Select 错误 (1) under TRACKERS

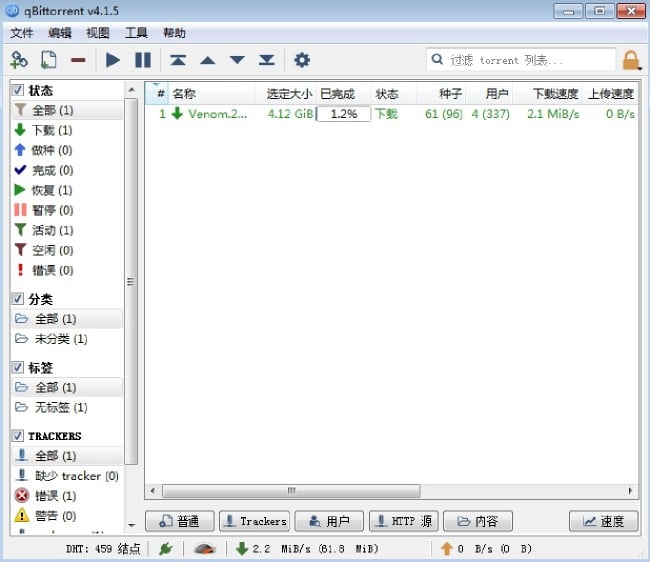click(68, 496)
